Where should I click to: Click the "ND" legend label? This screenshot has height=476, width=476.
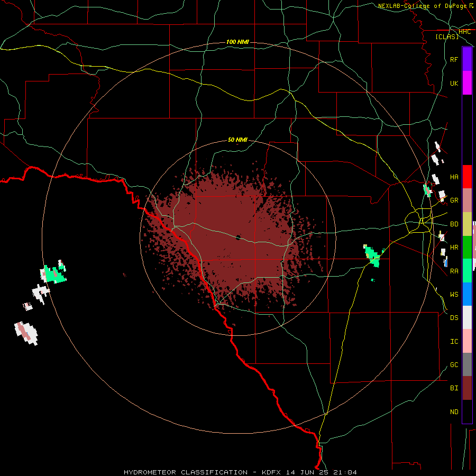coord(454,412)
